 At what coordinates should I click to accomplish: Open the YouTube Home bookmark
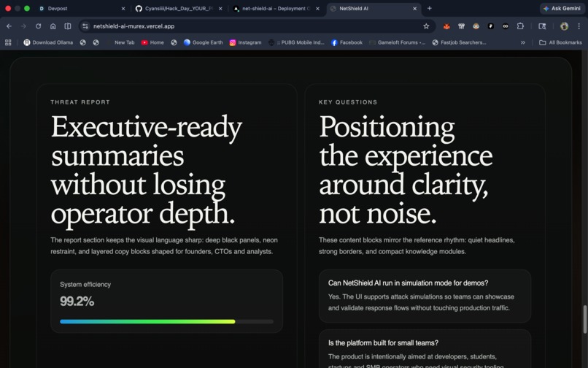tap(152, 42)
